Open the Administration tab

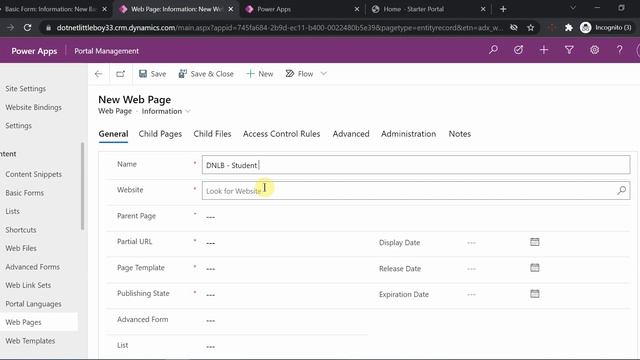(408, 134)
